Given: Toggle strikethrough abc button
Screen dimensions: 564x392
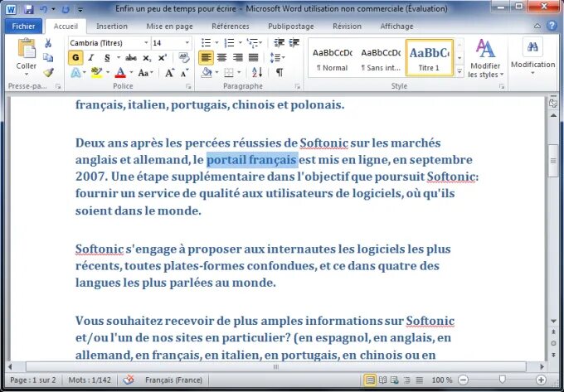Looking at the screenshot, I should coord(131,58).
